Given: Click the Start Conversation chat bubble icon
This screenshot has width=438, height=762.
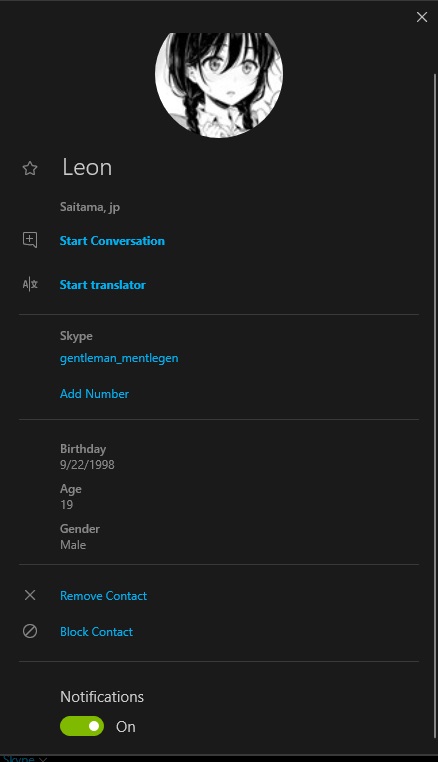Looking at the screenshot, I should pyautogui.click(x=30, y=240).
